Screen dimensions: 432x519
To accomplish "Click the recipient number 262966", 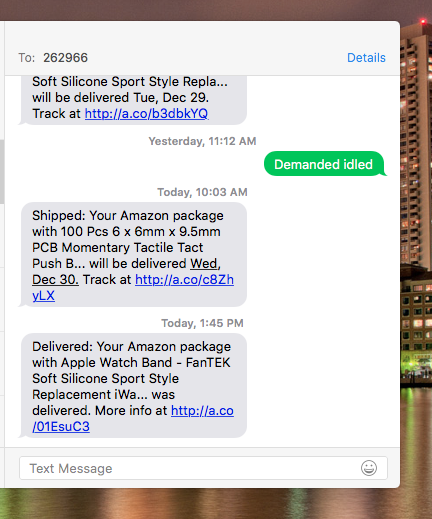I will (x=65, y=58).
